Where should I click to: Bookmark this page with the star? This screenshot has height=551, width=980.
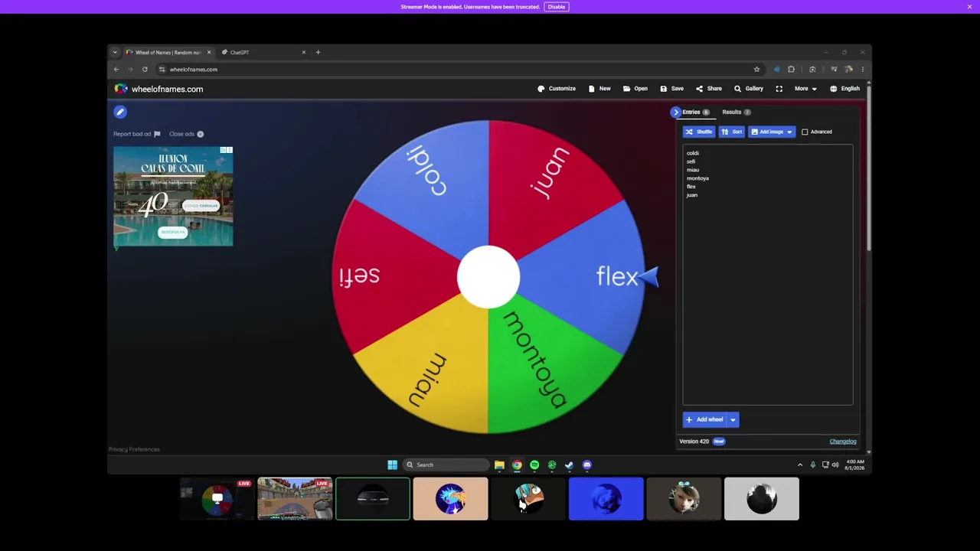click(756, 69)
